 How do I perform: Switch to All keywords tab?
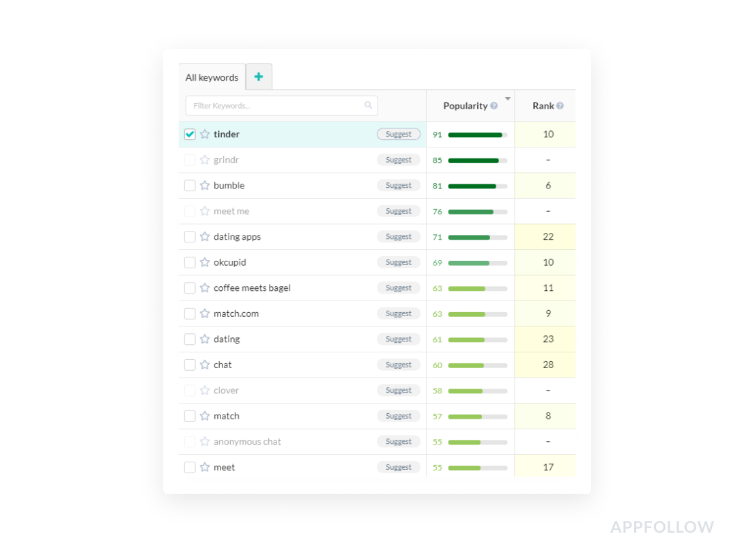(212, 78)
